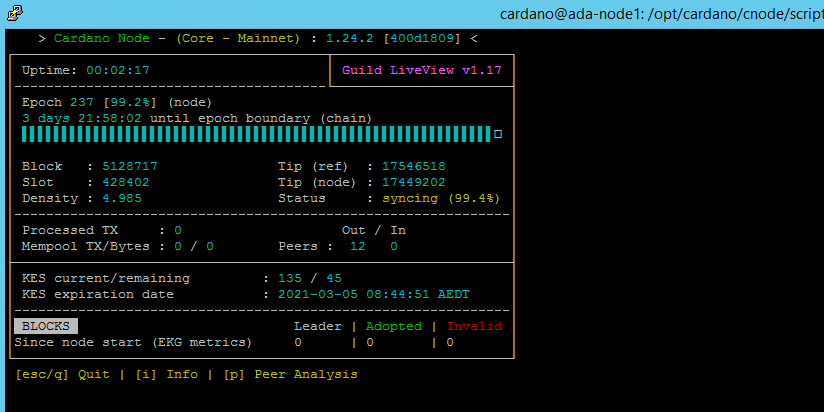The height and width of the screenshot is (412, 824).
Task: Click the Out / In header
Action: coord(374,230)
